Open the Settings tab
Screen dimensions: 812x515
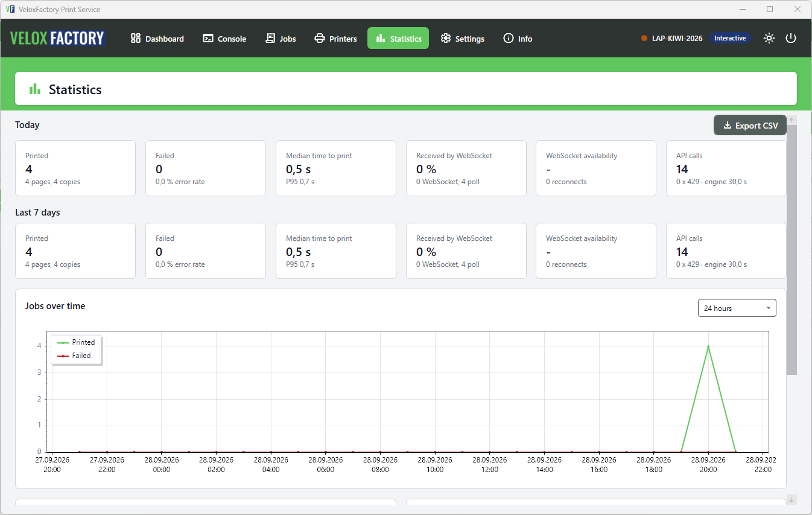point(463,38)
